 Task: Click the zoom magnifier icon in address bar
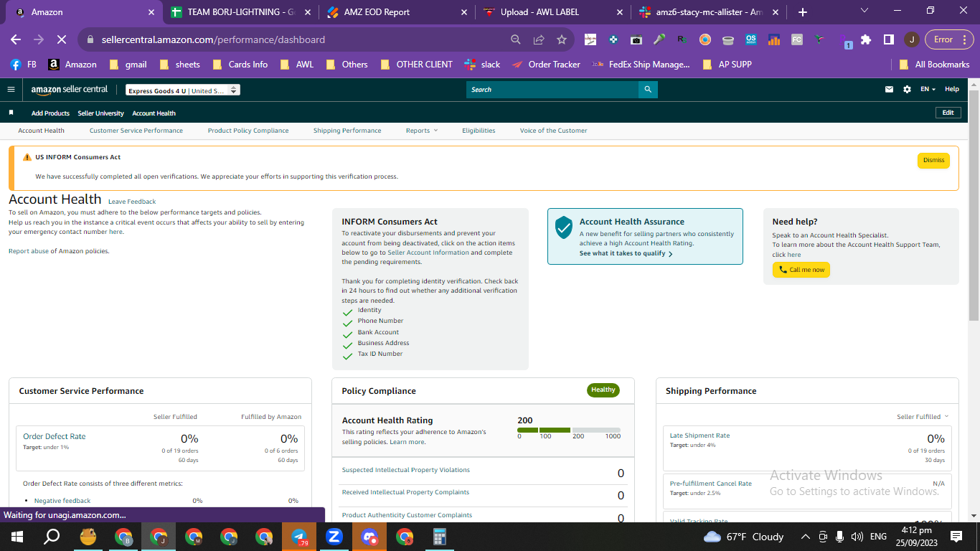pyautogui.click(x=516, y=39)
